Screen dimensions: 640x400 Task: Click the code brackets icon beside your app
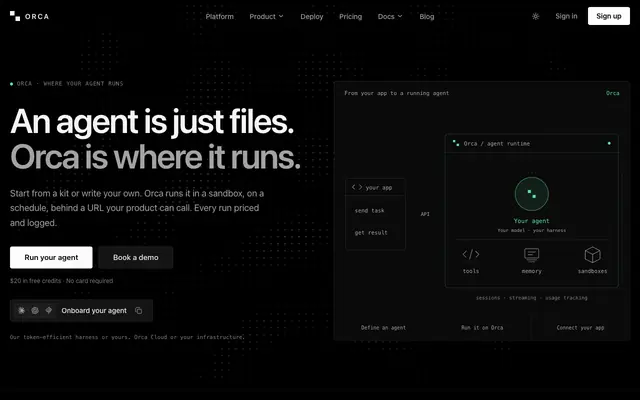click(357, 187)
